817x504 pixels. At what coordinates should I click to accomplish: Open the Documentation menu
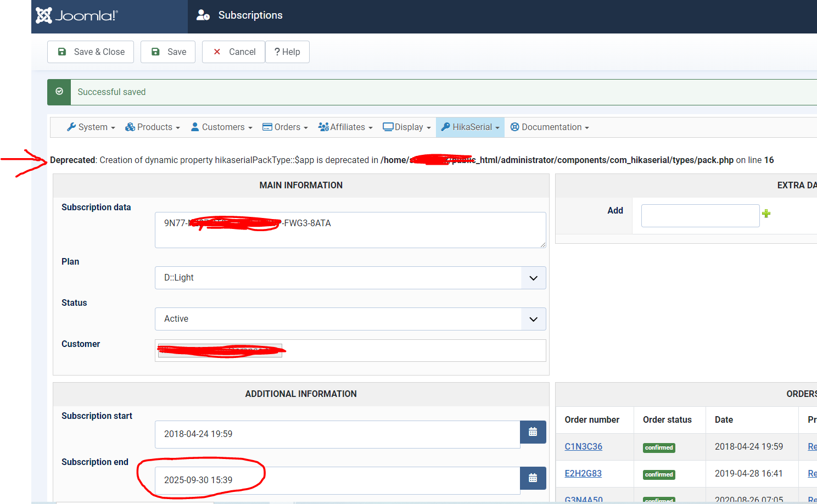[550, 127]
